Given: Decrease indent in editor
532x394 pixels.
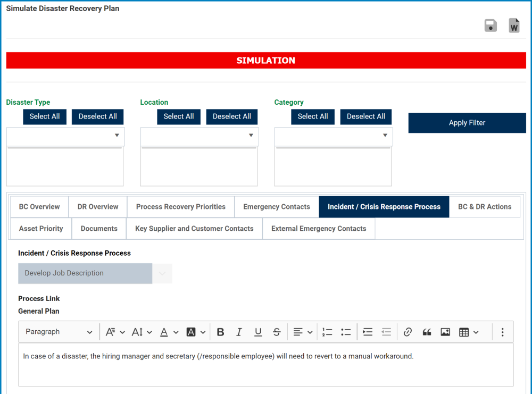Looking at the screenshot, I should click(386, 332).
